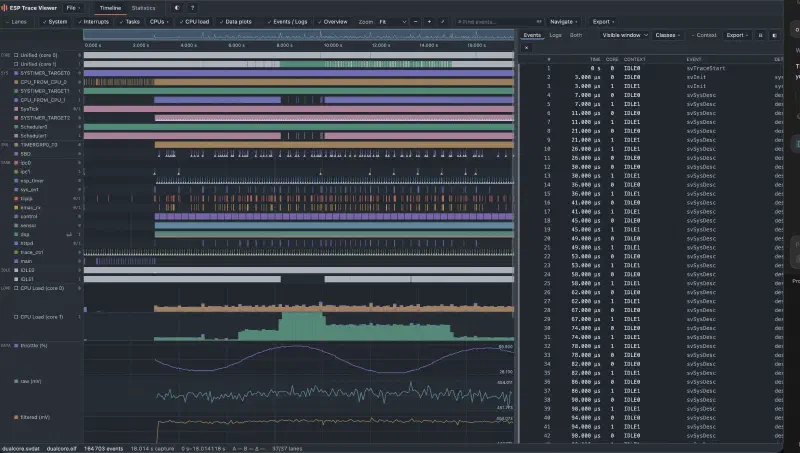Click the Scheduler0 lane icon
The image size is (800, 453).
pyautogui.click(x=16, y=127)
